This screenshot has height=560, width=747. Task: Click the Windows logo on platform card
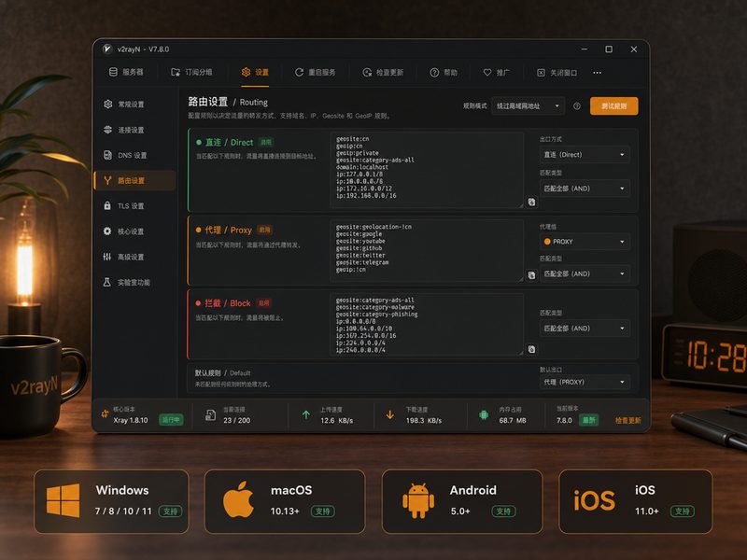tap(63, 500)
